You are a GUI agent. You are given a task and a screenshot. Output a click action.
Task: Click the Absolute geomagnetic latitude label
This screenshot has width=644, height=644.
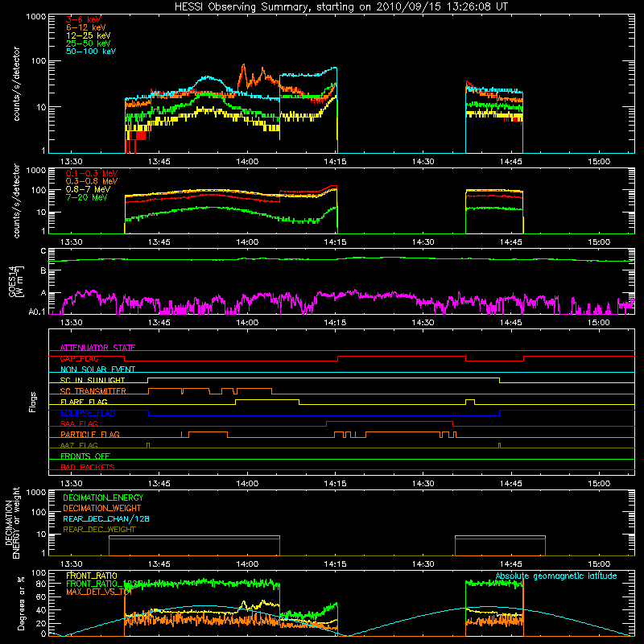[556, 576]
